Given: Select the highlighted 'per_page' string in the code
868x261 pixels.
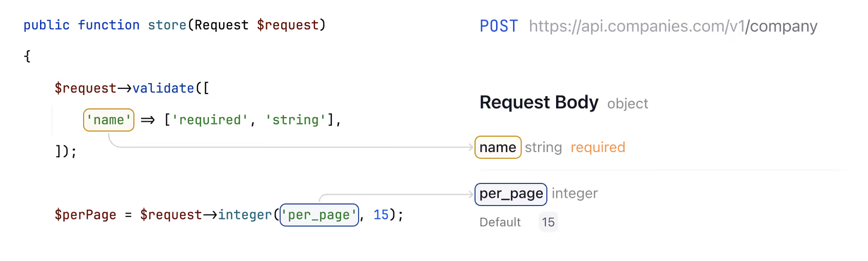Looking at the screenshot, I should tap(319, 215).
